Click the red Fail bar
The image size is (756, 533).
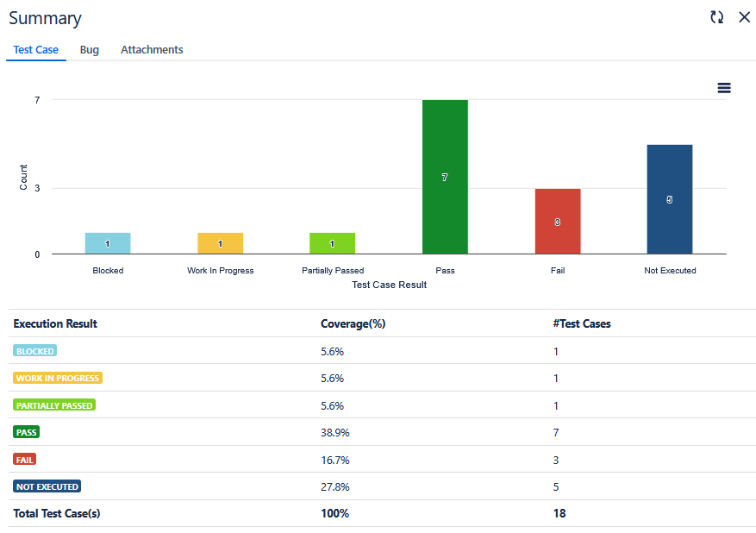557,220
